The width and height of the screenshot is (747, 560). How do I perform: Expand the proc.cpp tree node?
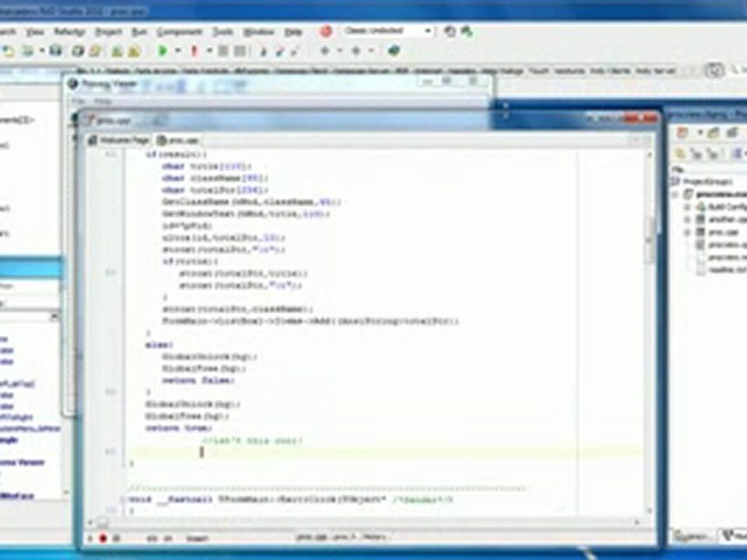click(x=687, y=232)
